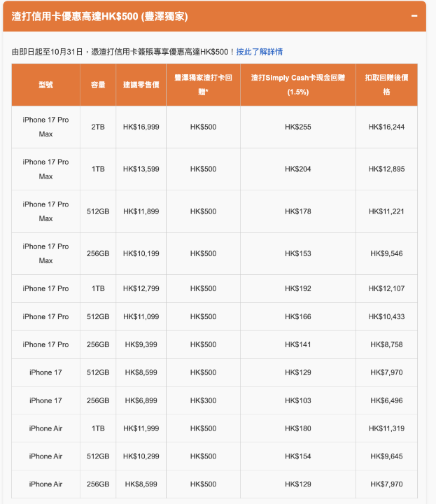Select the 豐澤獨家渣打卡回贈* column header
The height and width of the screenshot is (504, 436).
point(203,85)
